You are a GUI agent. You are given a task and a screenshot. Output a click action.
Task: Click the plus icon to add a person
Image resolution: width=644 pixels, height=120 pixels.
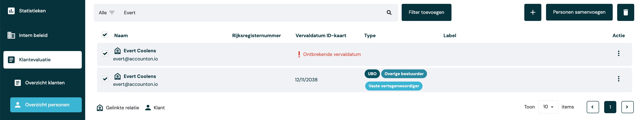click(x=532, y=12)
